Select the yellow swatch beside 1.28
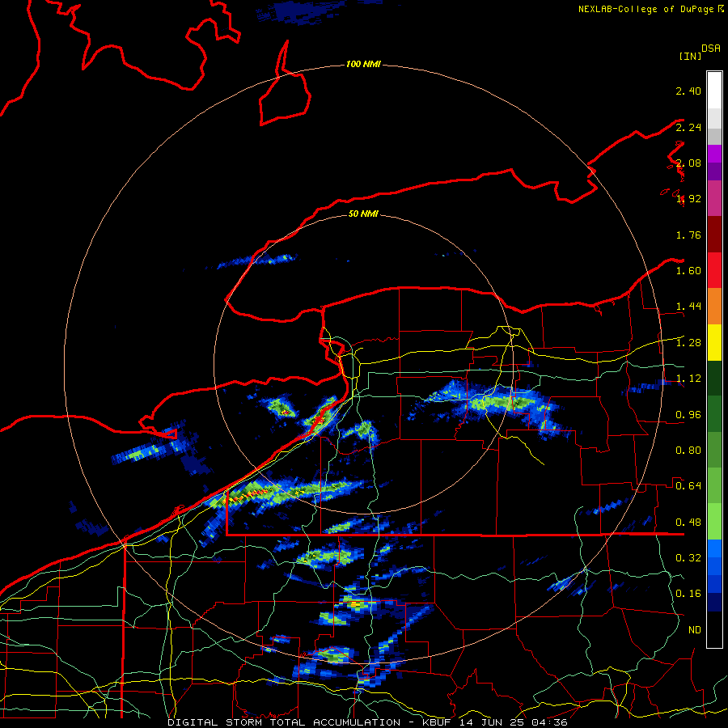The width and height of the screenshot is (728, 728). point(714,342)
